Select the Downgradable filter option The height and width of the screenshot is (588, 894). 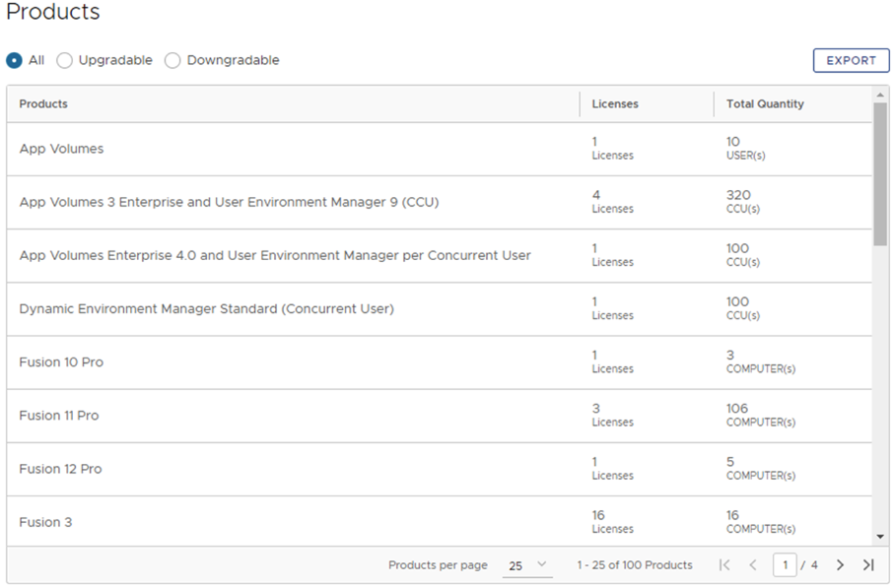pyautogui.click(x=173, y=61)
